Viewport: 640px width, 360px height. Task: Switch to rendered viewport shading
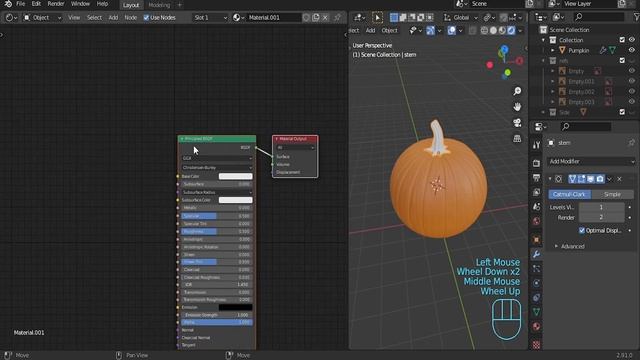[511, 30]
